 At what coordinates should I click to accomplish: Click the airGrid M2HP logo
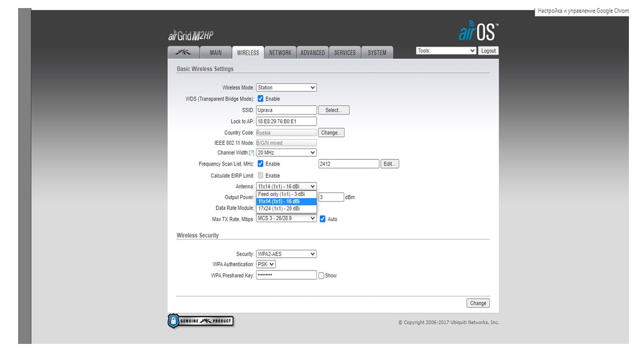[191, 36]
